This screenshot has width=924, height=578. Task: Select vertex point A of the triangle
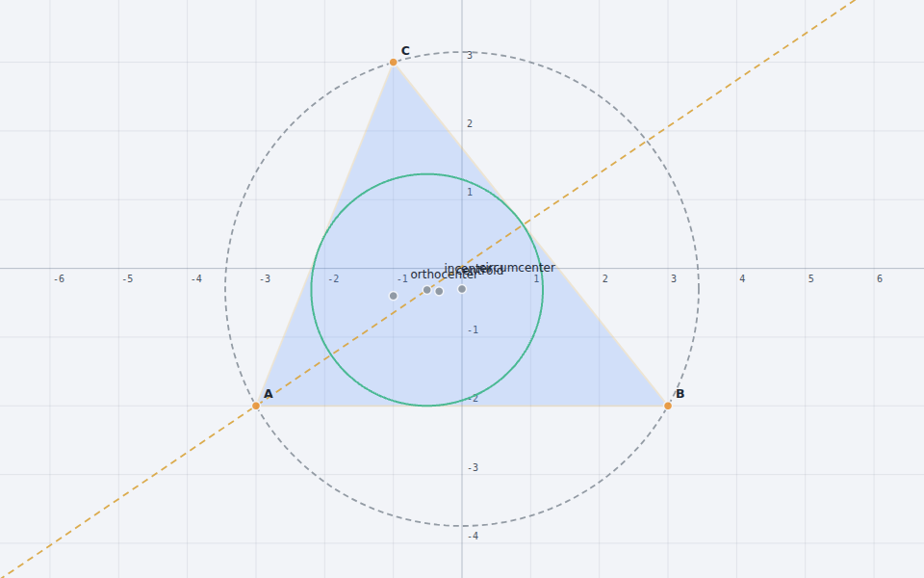pos(256,406)
